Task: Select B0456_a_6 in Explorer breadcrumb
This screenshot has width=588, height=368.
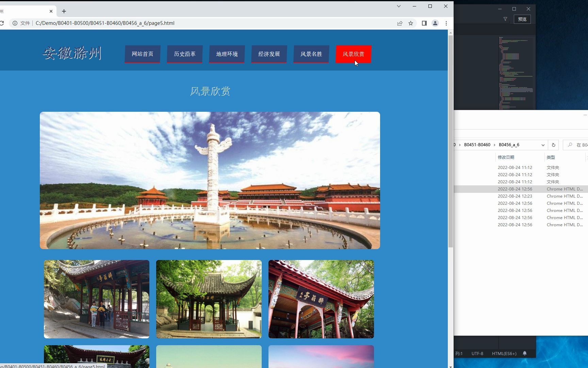Action: [x=509, y=145]
